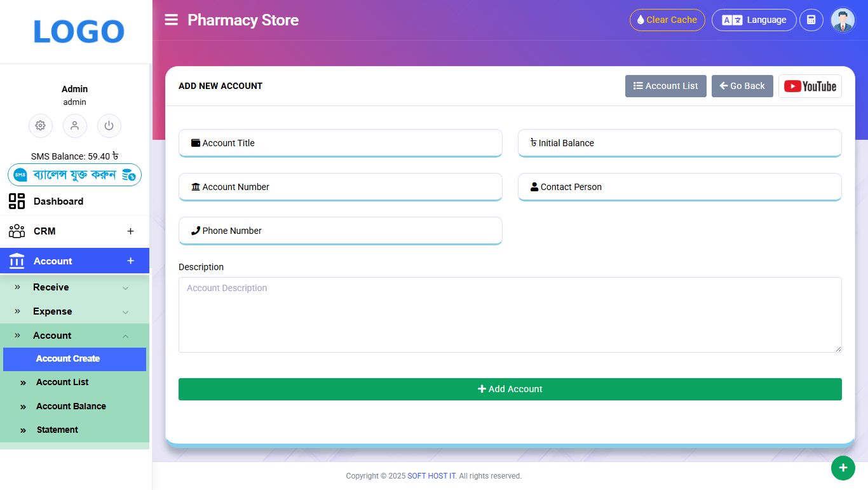Open the calculator icon in header
This screenshot has height=490, width=868.
[811, 20]
